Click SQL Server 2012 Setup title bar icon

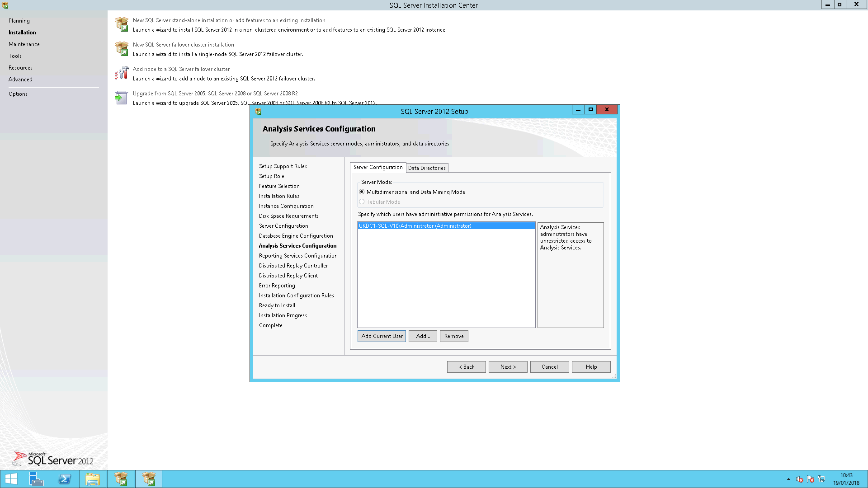[258, 112]
